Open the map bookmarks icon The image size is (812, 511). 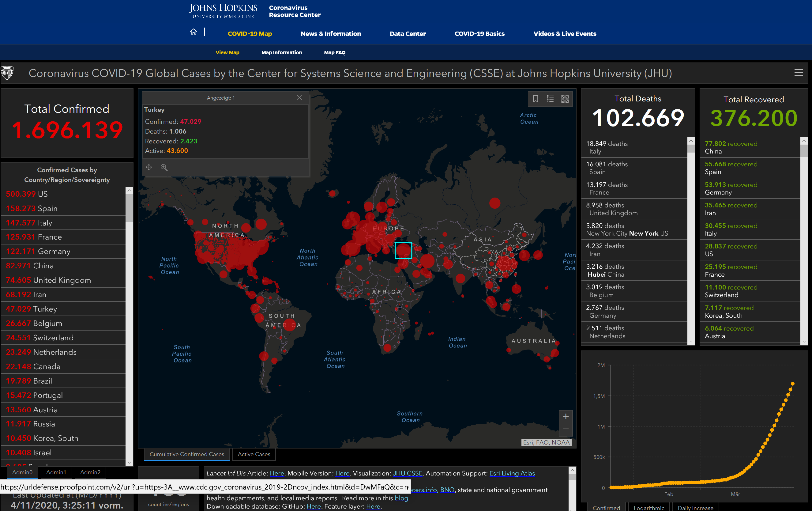point(536,99)
